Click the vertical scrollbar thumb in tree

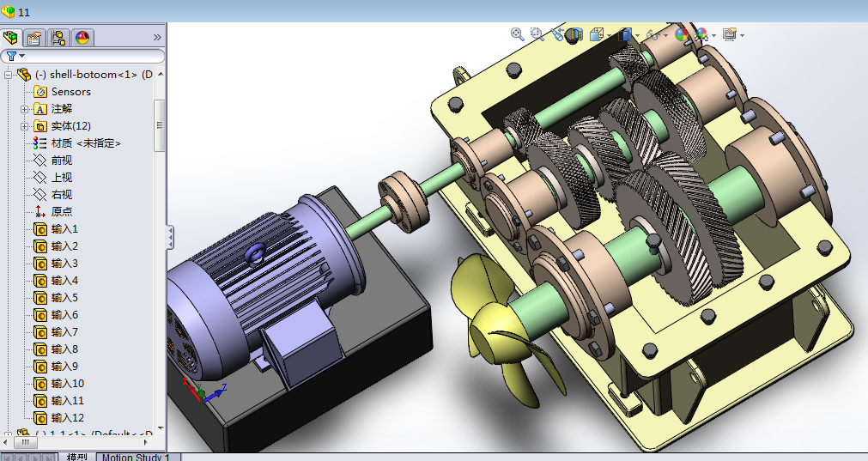160,125
